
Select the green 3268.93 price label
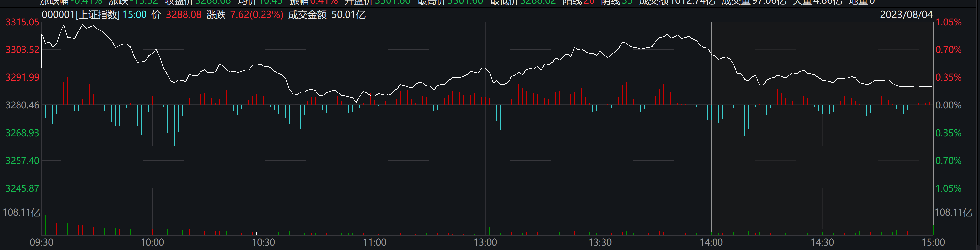tap(22, 133)
